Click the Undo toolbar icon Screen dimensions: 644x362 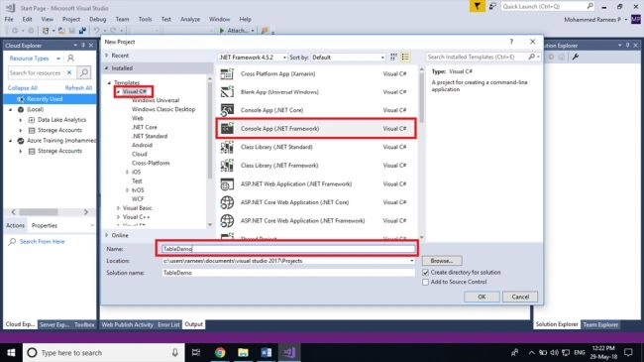point(96,31)
